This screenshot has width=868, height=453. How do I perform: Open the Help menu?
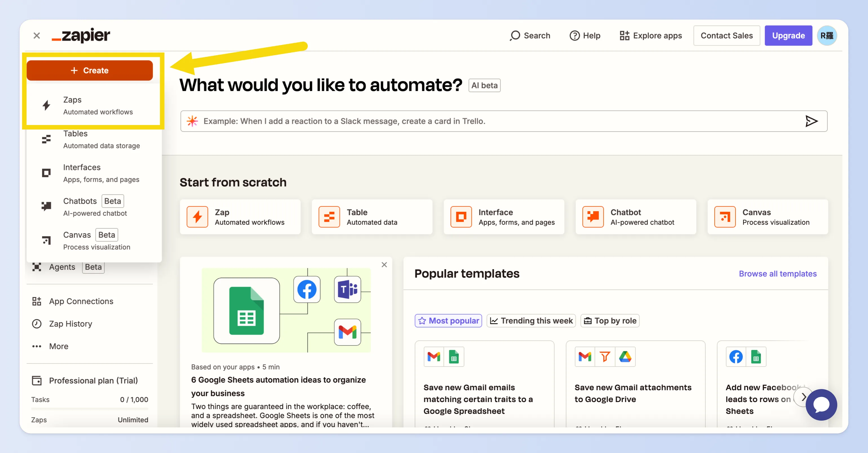[x=585, y=36]
